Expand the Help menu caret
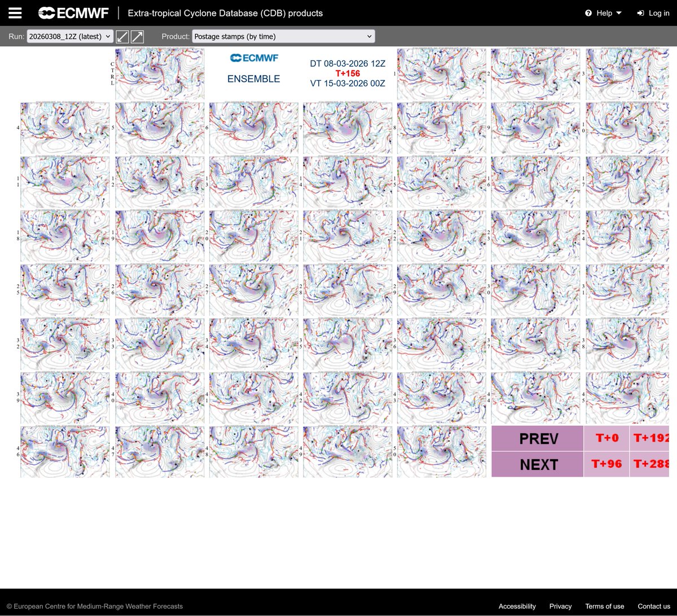Screen dimensions: 677x616 click(x=619, y=13)
